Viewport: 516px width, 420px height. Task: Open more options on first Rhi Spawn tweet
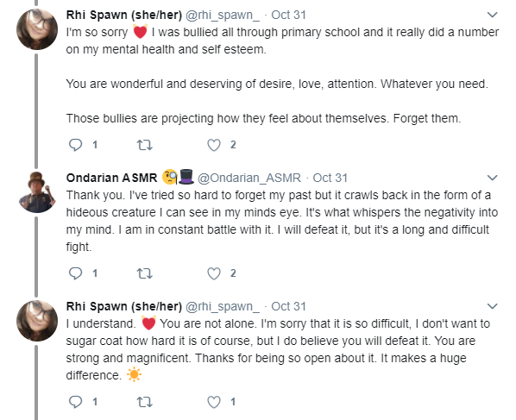coord(492,15)
